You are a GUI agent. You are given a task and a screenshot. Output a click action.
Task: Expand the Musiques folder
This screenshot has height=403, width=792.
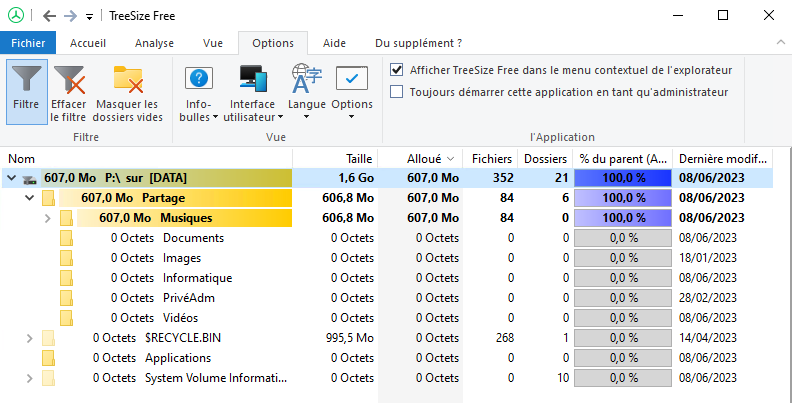48,218
